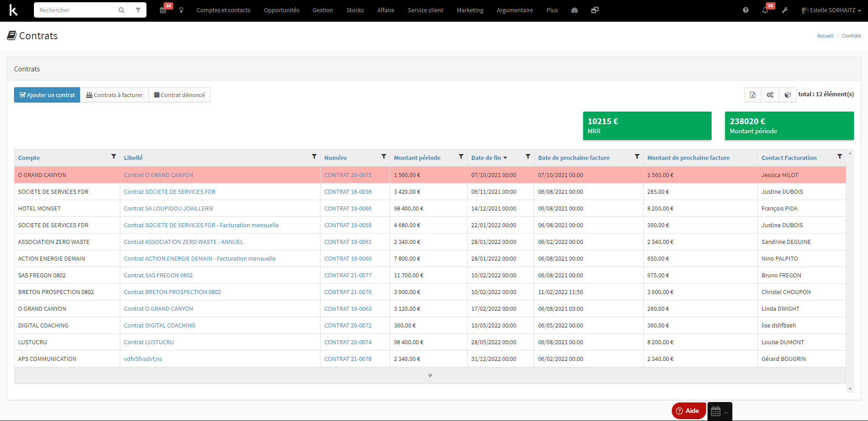Open Estelle SORHAITZ user dropdown
Image resolution: width=868 pixels, height=421 pixels.
(x=831, y=10)
